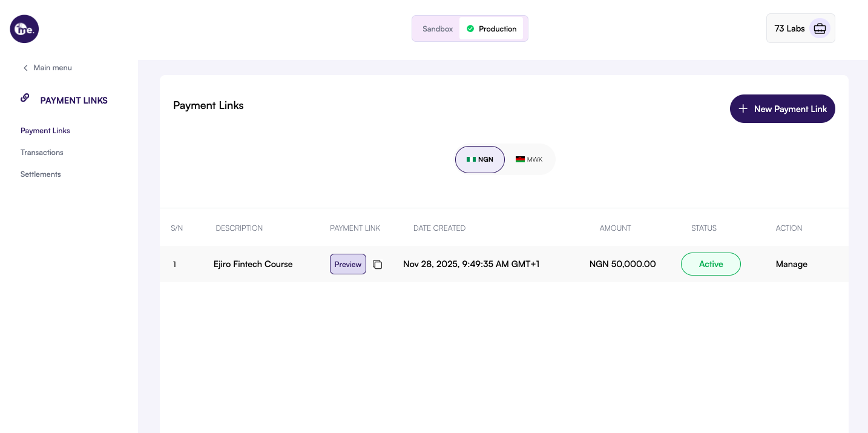
Task: Click the chain-link Payment Links icon
Action: point(25,98)
